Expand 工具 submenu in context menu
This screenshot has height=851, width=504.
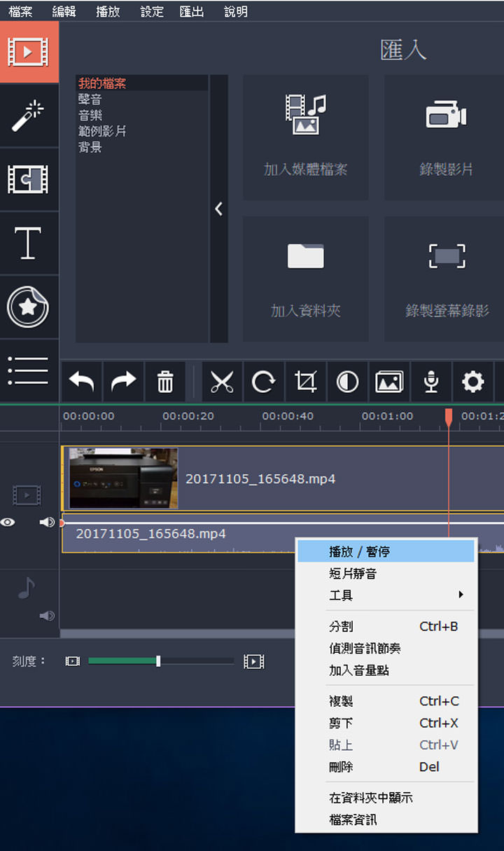[x=386, y=595]
